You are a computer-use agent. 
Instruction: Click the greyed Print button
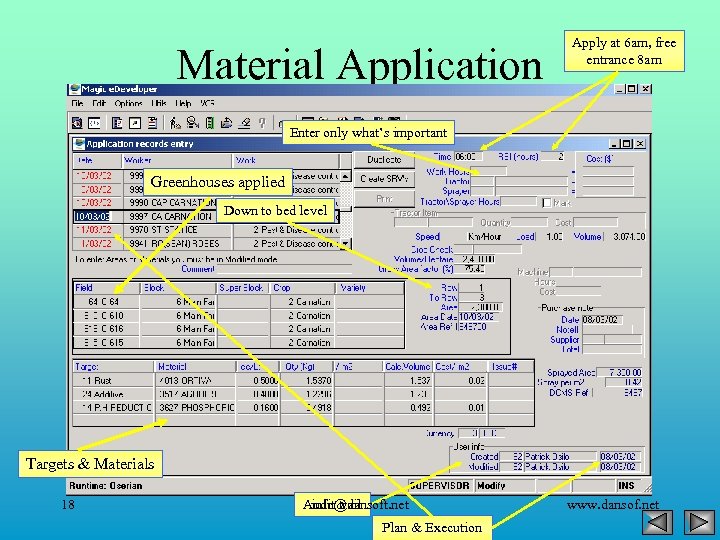point(384,199)
